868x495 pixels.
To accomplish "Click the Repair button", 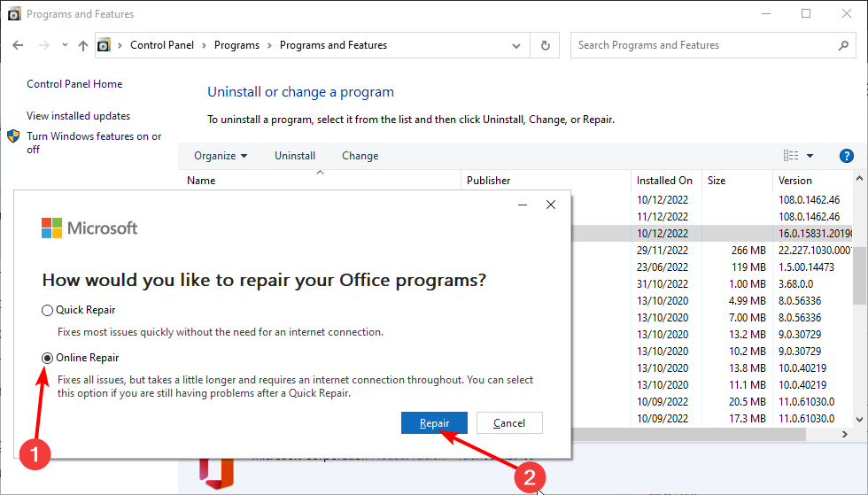I will 434,423.
